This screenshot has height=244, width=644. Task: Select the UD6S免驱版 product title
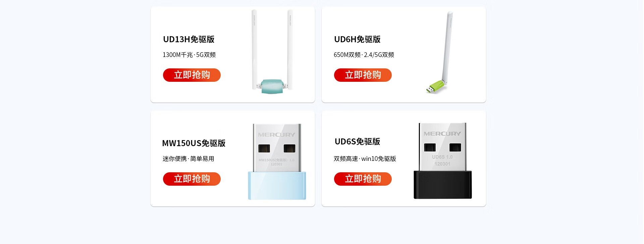pyautogui.click(x=357, y=141)
